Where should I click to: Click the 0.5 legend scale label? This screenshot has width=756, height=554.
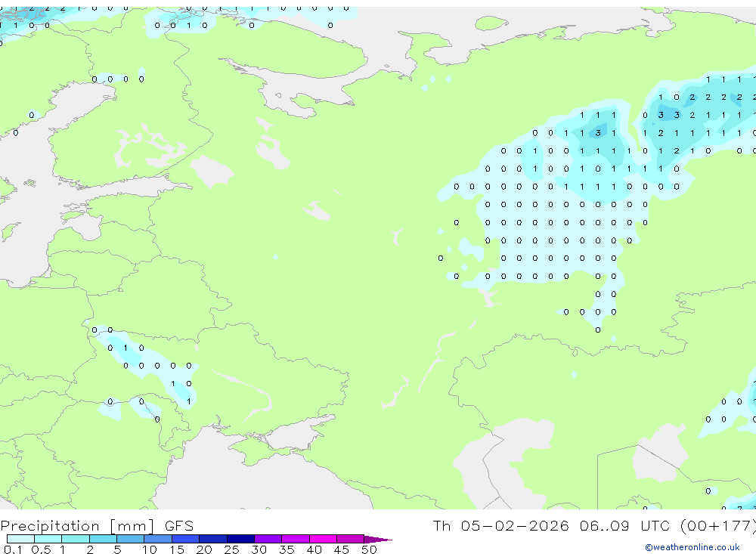point(41,549)
